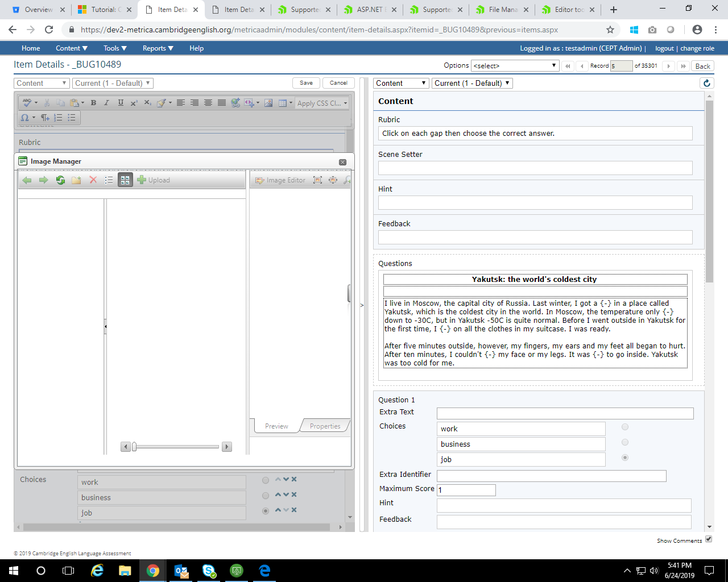
Task: Click the slider increase arrow in Image Manager
Action: pos(227,447)
